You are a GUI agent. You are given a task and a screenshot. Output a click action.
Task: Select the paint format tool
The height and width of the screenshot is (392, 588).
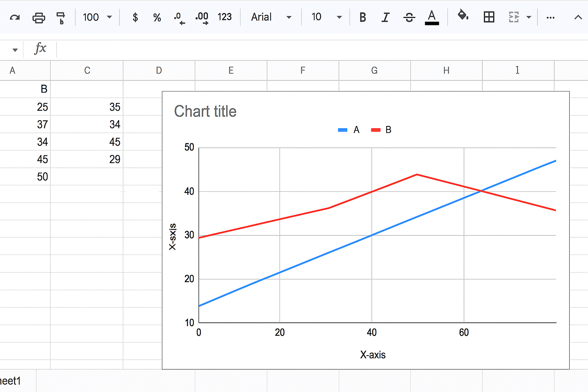(x=61, y=18)
